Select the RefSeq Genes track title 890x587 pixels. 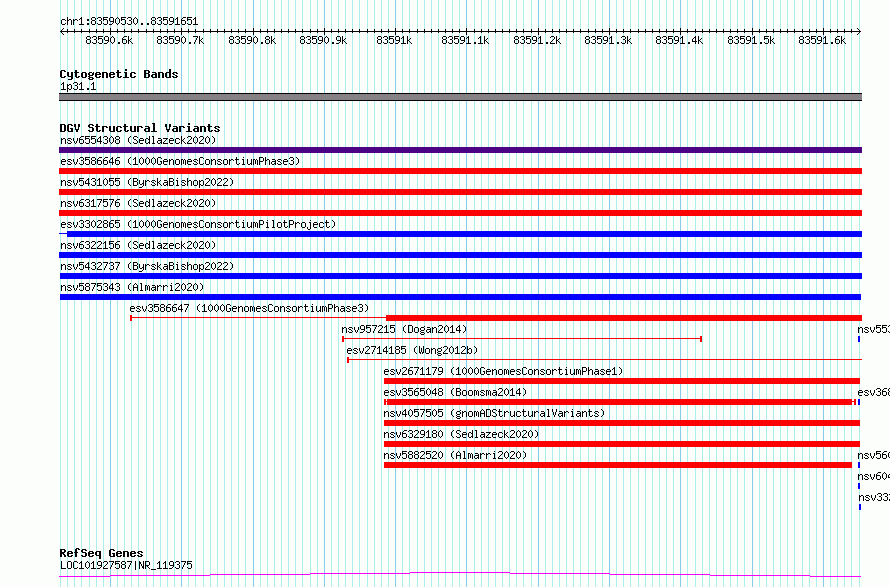[101, 553]
